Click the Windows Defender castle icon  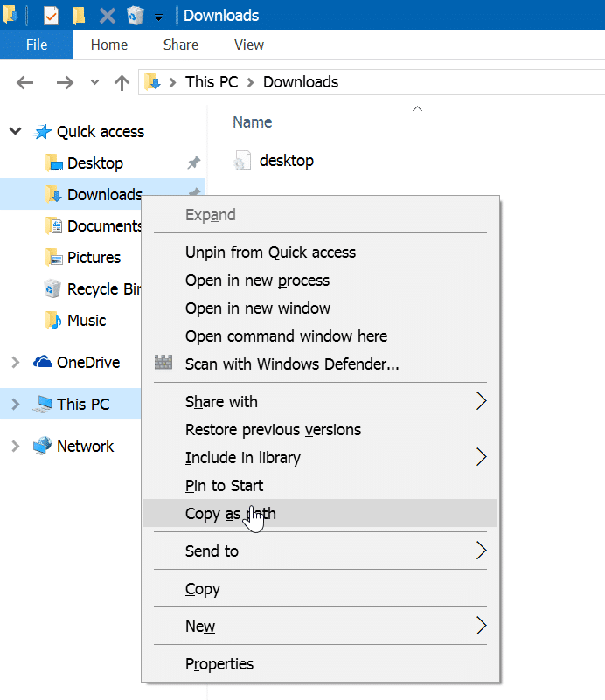163,362
